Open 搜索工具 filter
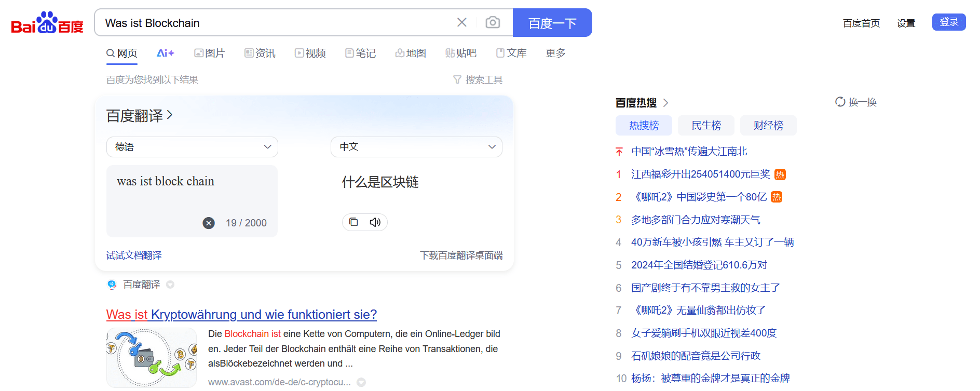Image resolution: width=980 pixels, height=391 pixels. pos(478,79)
